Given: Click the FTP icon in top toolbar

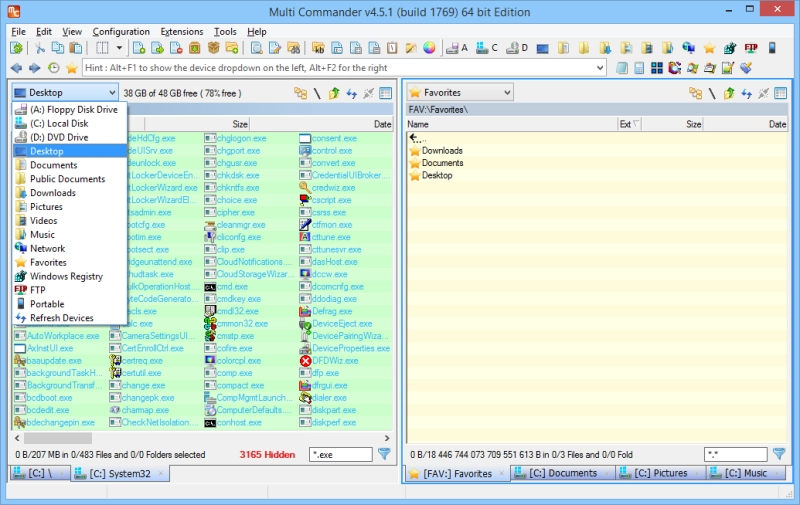Looking at the screenshot, I should [x=751, y=48].
